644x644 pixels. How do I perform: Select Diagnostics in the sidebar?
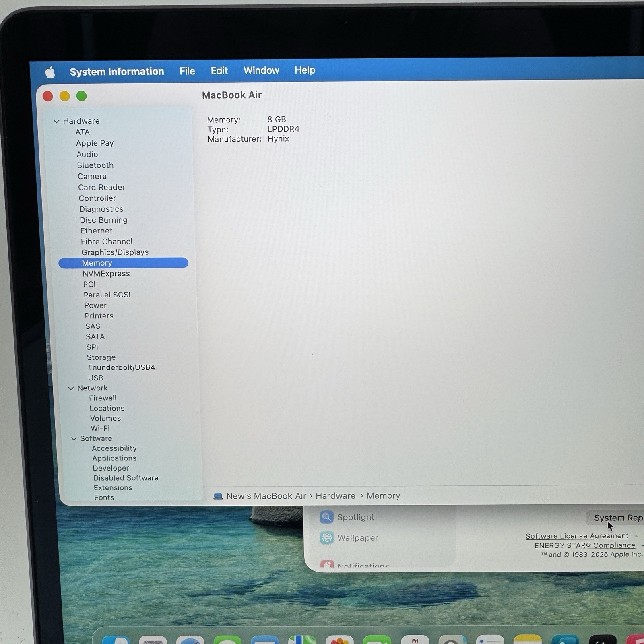point(101,209)
